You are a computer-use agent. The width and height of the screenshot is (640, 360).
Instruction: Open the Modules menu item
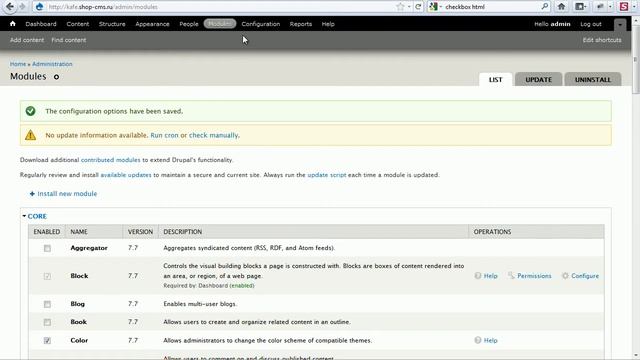[220, 24]
